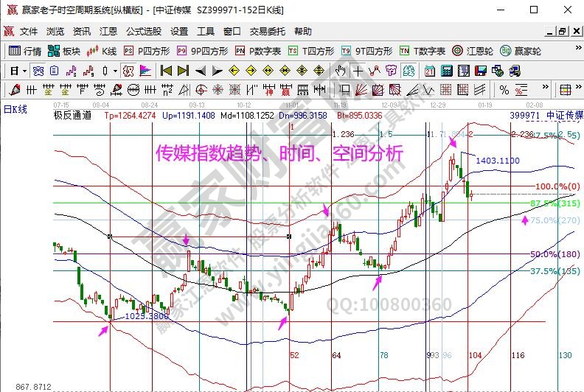Screen dimensions: 584x392
Task: Select the Gann fan lines drawing tool
Action: [x=361, y=90]
